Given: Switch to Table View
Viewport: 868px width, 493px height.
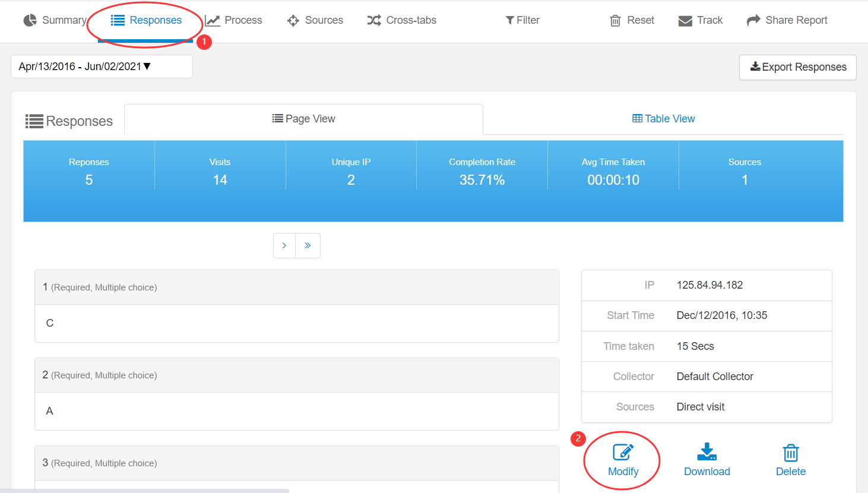Looking at the screenshot, I should pos(663,119).
